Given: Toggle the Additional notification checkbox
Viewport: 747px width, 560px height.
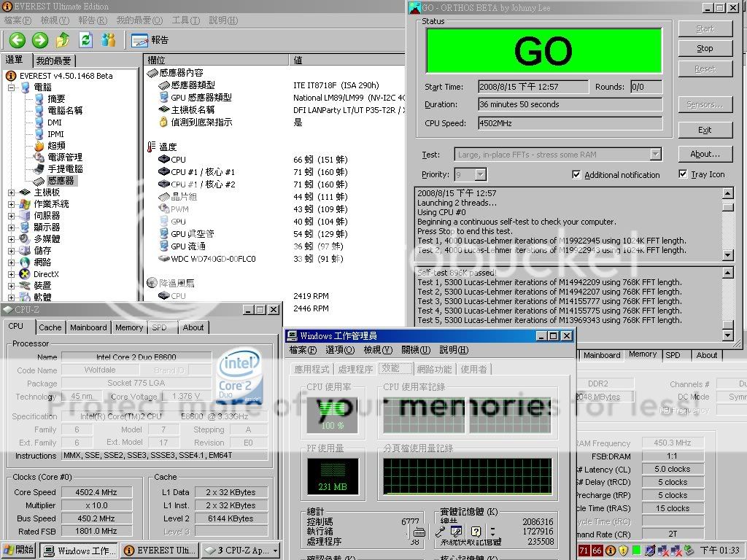Looking at the screenshot, I should tap(576, 175).
